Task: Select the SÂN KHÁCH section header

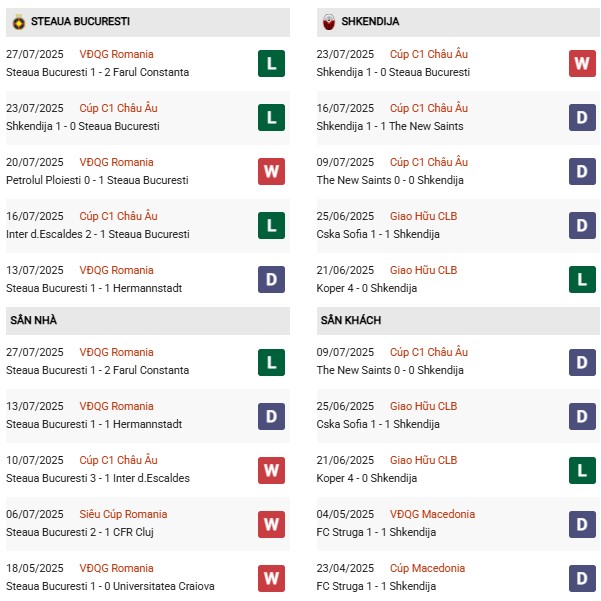Action: click(350, 320)
